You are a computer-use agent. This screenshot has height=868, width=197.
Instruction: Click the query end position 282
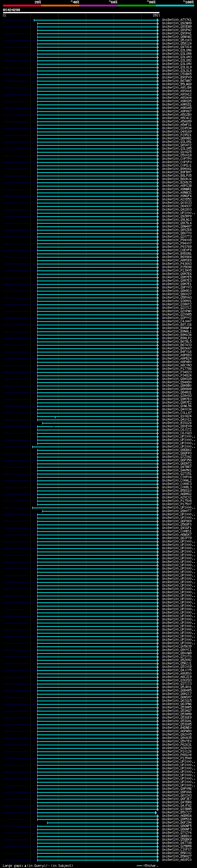(x=155, y=15)
